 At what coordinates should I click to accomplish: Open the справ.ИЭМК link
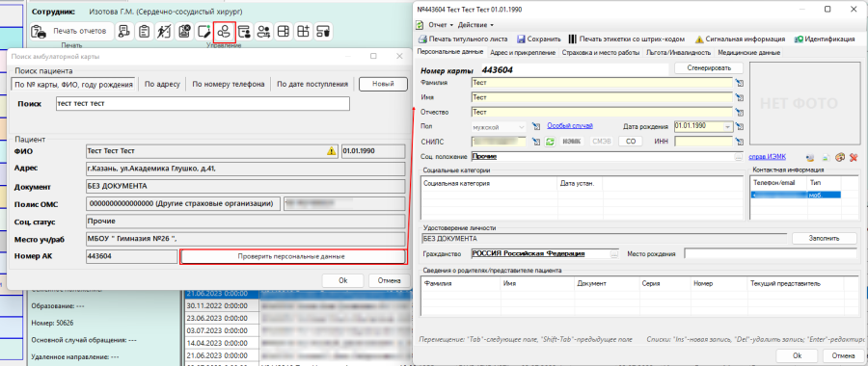click(768, 158)
